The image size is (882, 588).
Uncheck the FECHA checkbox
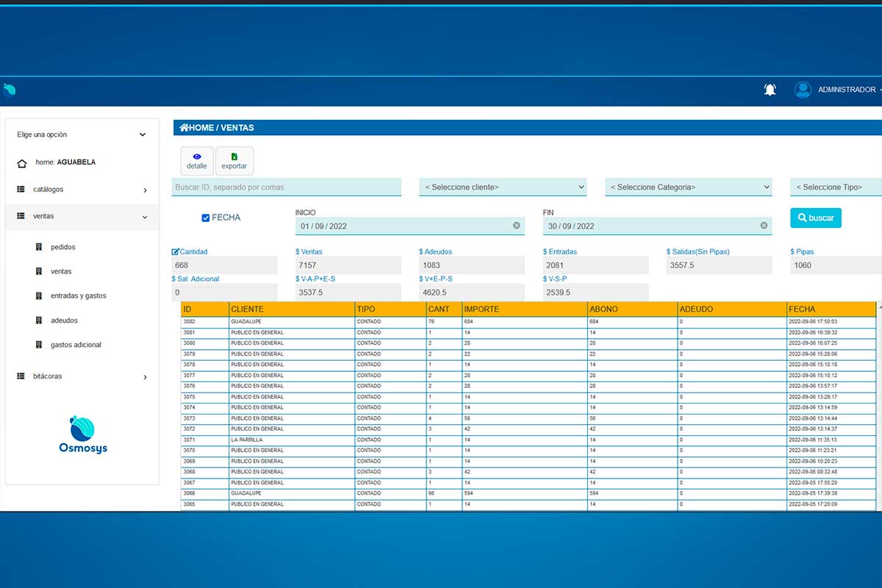point(206,218)
